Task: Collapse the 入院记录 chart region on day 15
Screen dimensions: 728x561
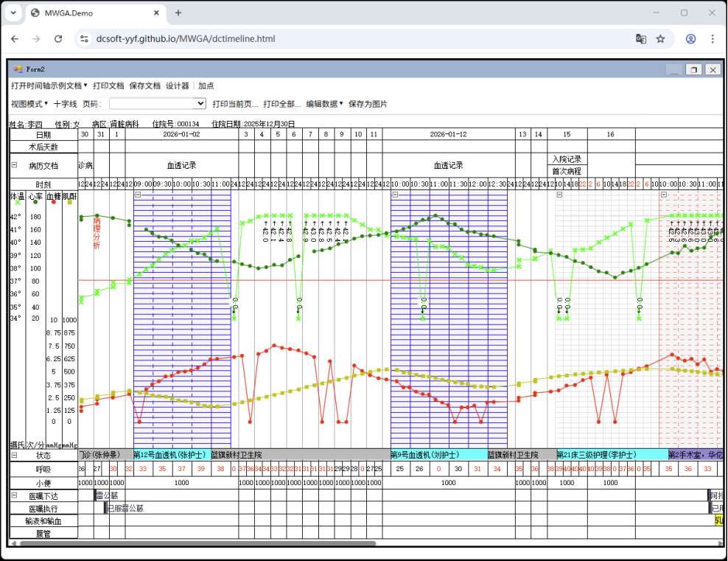Action: (x=559, y=195)
